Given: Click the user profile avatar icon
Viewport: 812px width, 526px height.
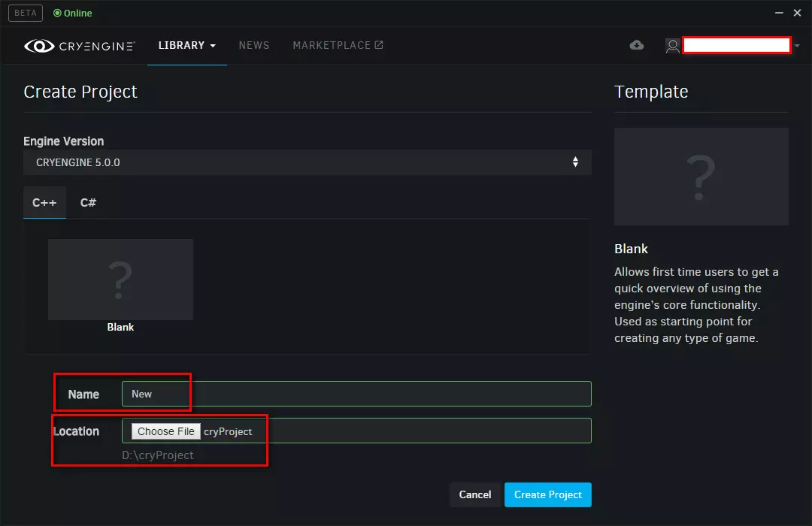Looking at the screenshot, I should (x=671, y=46).
